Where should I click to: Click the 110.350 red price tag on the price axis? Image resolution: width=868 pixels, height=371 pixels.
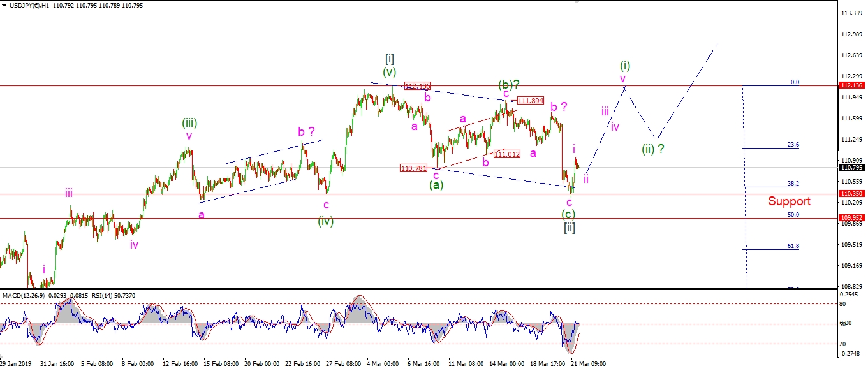coord(851,193)
